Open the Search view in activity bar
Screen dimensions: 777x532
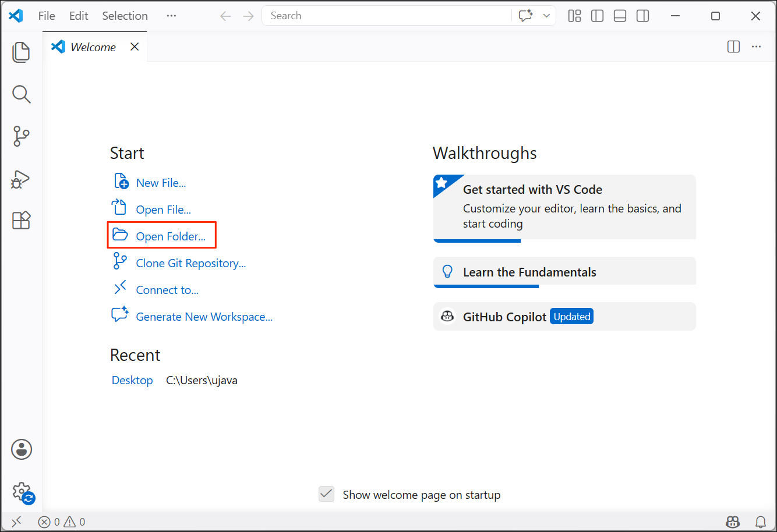point(22,94)
